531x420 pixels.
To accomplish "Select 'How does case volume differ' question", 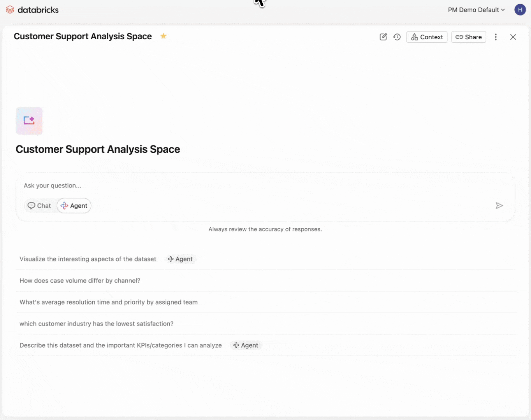I will [x=80, y=281].
